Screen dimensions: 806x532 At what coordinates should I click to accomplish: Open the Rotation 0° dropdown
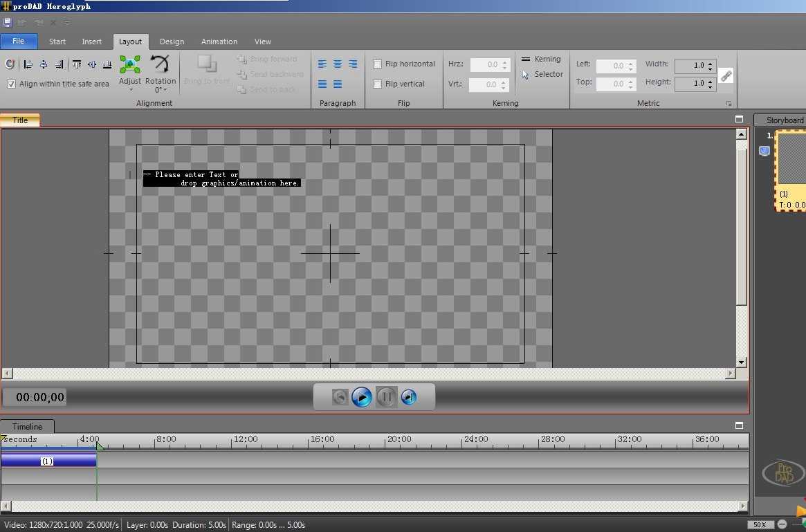[161, 90]
